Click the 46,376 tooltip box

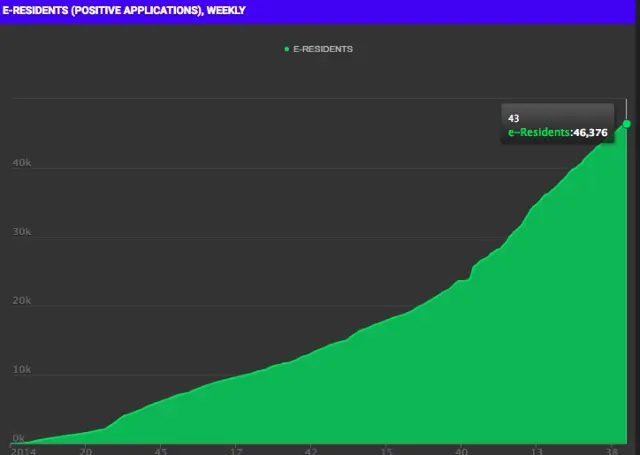tap(557, 124)
